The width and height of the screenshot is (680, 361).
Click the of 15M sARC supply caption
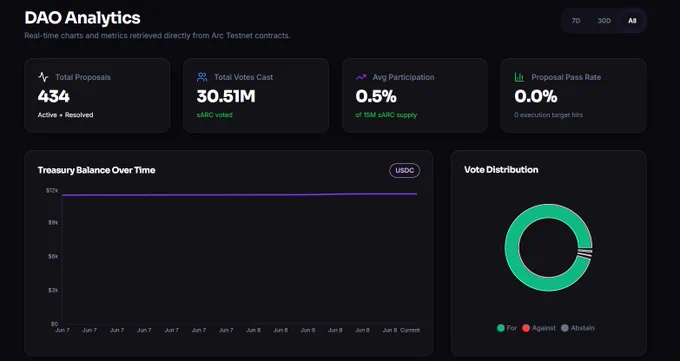point(386,115)
